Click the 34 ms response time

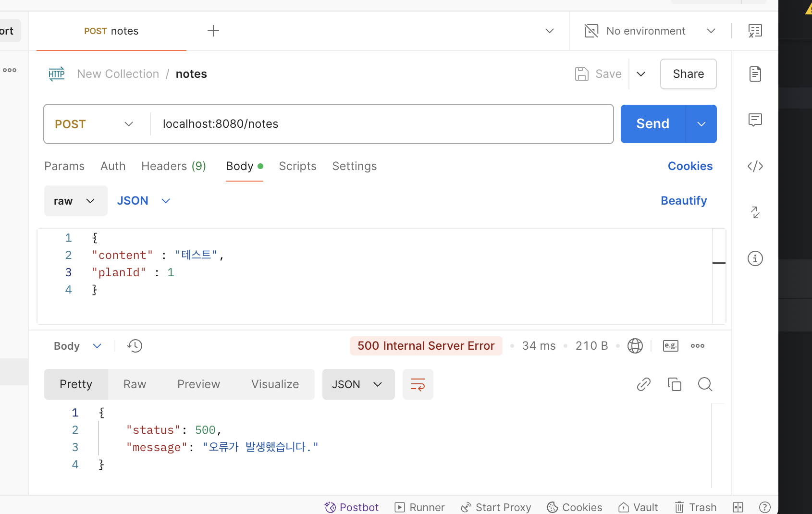[539, 346]
